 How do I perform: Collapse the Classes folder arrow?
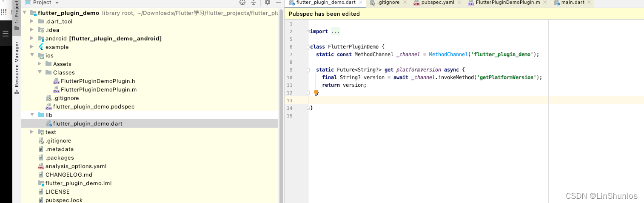coord(40,72)
